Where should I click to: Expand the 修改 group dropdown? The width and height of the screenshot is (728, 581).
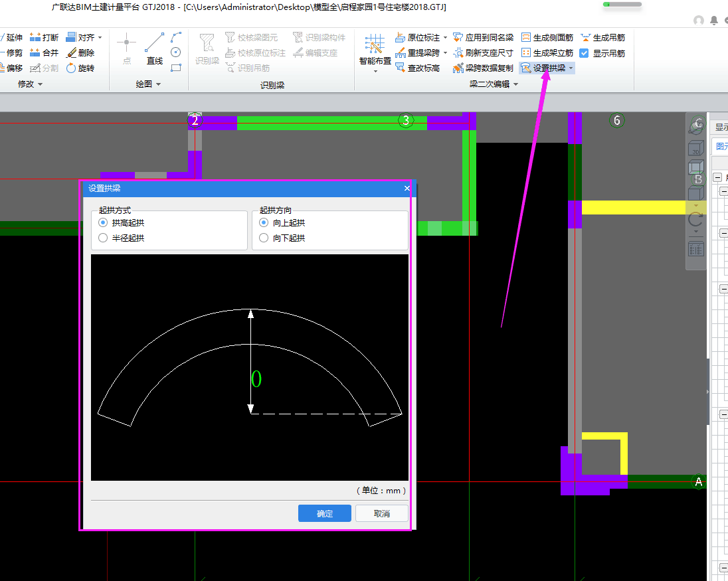pos(40,84)
